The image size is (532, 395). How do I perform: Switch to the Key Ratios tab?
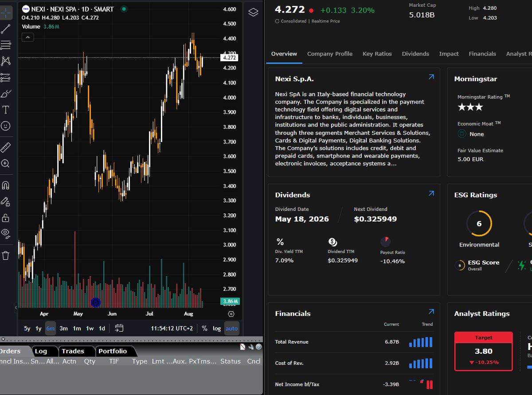(377, 54)
